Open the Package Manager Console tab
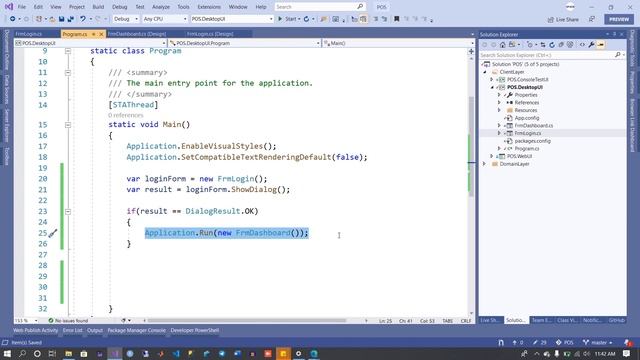 tap(136, 330)
